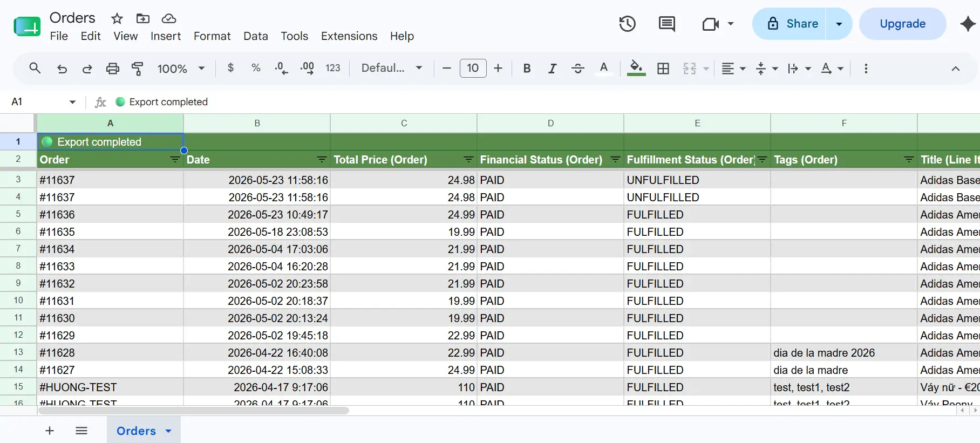980x443 pixels.
Task: Select cell with order #11636
Action: click(x=110, y=215)
